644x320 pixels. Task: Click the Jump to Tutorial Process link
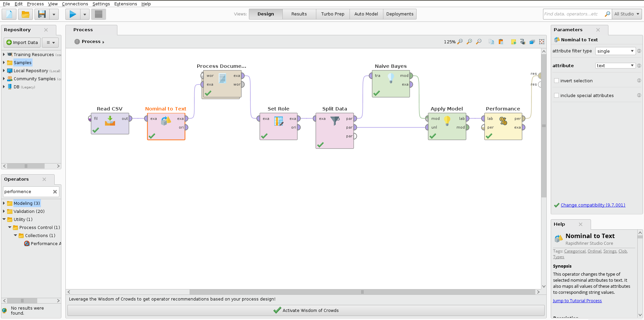[x=577, y=301]
